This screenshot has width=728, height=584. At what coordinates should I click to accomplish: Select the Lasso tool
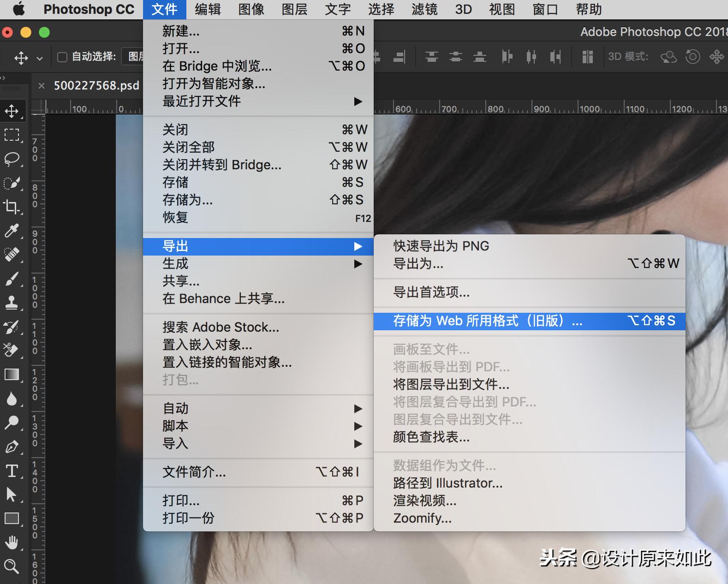12,159
